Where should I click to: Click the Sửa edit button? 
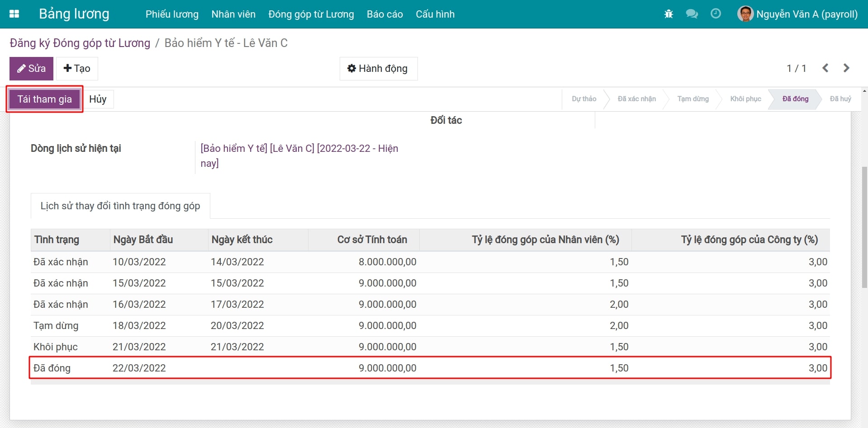pos(31,69)
